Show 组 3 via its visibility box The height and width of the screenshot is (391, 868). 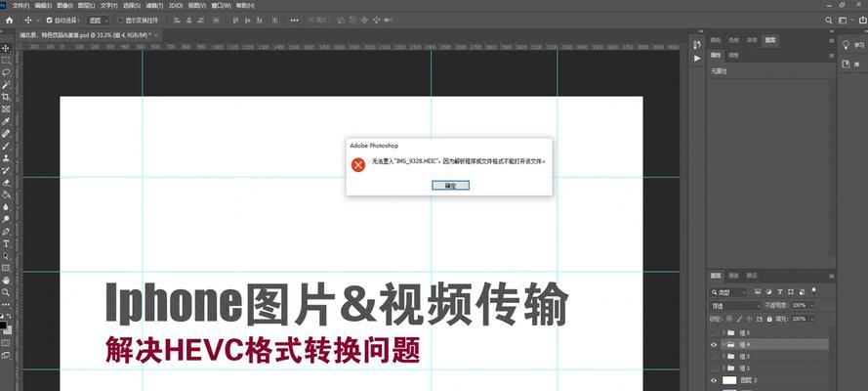click(714, 356)
